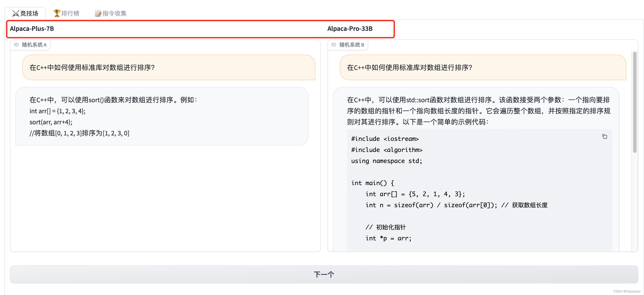Click the Alpaca-Pro-33B model name
Screen dimensions: 644x295
coord(350,29)
